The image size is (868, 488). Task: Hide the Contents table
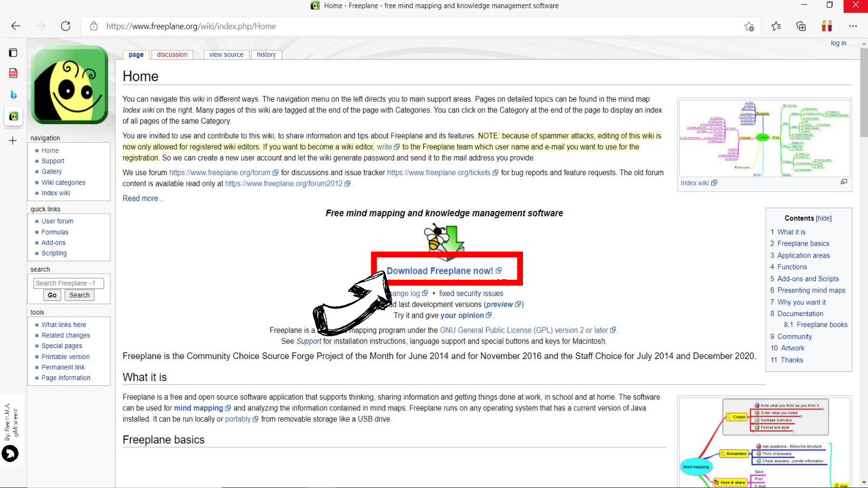(824, 219)
